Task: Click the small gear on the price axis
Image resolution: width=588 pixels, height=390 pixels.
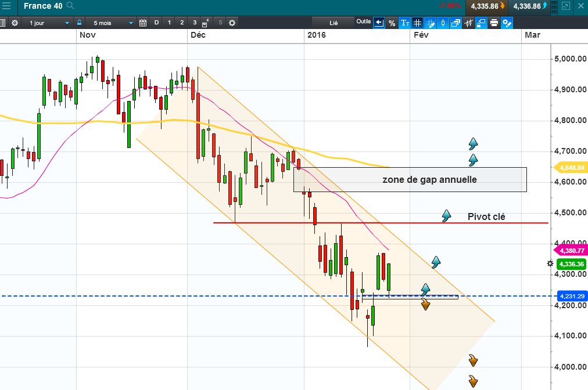Action: pos(550,263)
